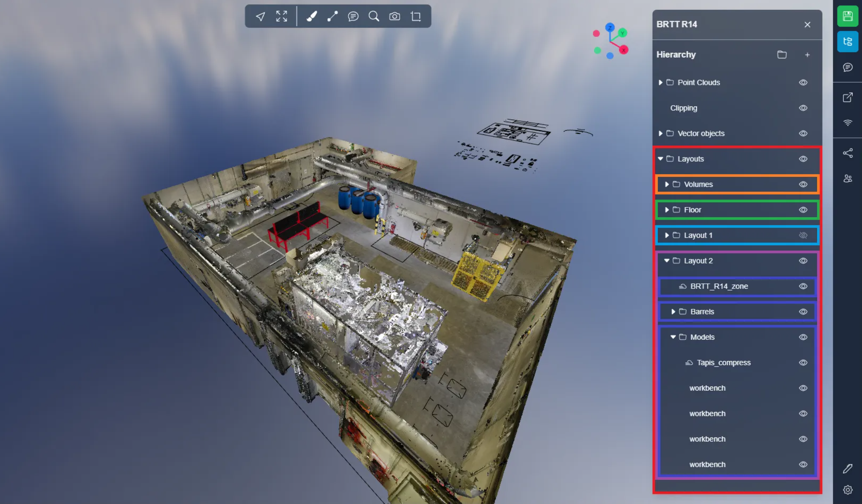Select the Tapis_compress item in the hierarchy
The height and width of the screenshot is (504, 862).
pyautogui.click(x=724, y=363)
